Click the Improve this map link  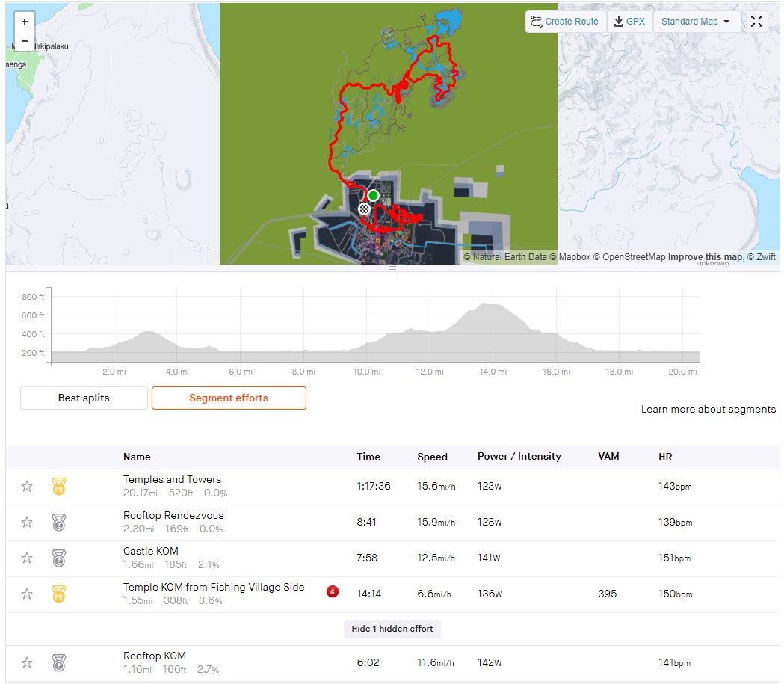tap(706, 257)
